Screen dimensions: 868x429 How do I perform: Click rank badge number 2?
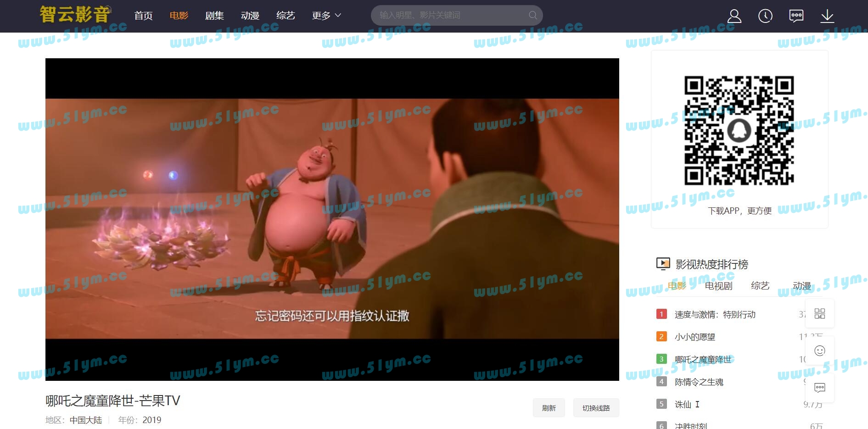(x=661, y=336)
